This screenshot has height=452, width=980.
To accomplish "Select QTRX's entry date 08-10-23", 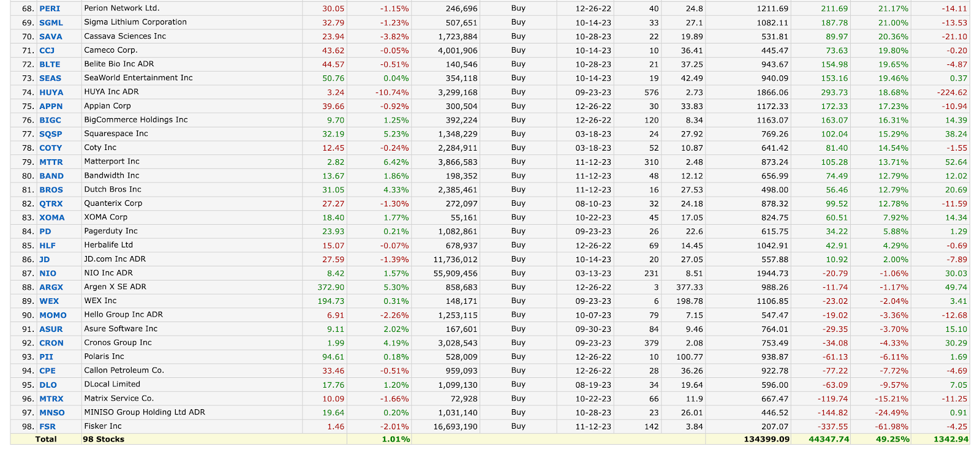I will pos(593,204).
